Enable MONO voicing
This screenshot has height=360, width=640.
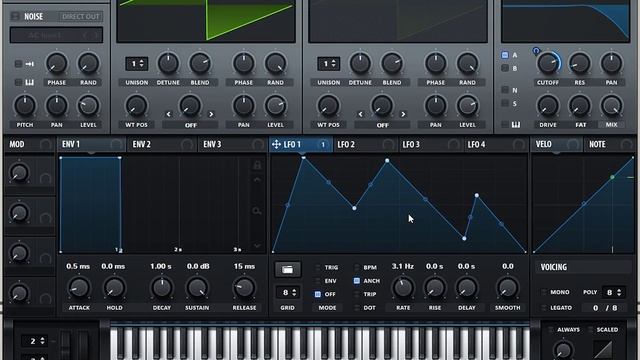click(x=543, y=292)
